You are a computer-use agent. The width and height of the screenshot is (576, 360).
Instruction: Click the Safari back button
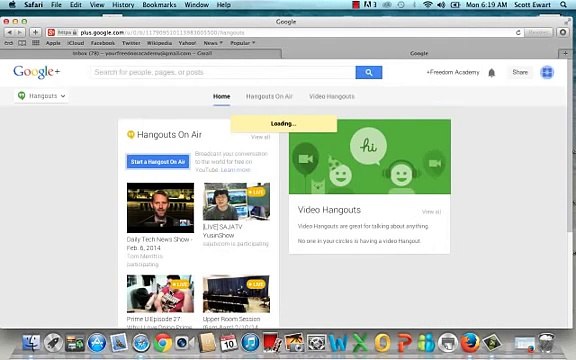click(10, 32)
